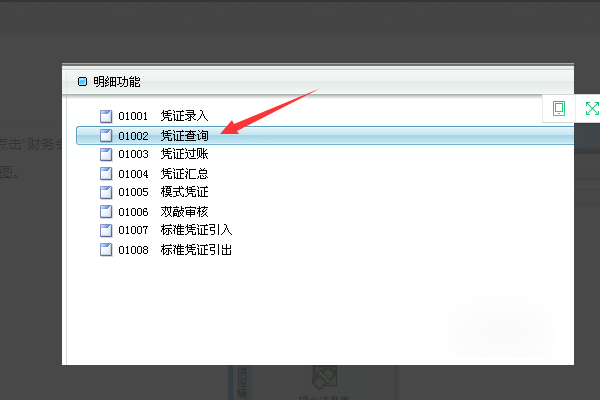
Task: Open 凭证录入 entry
Action: point(184,116)
